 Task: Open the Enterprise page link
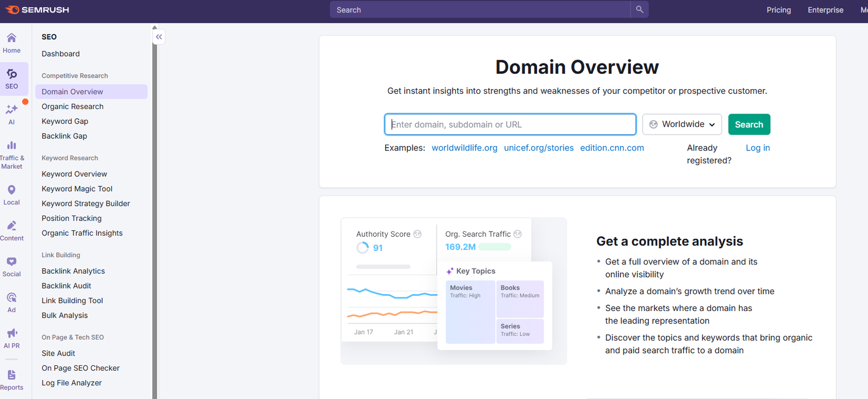click(826, 10)
